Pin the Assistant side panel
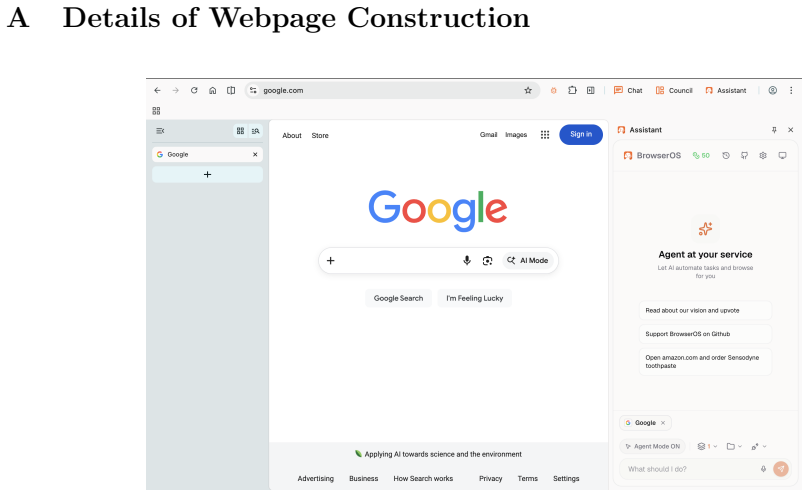808x496 pixels. tap(774, 130)
